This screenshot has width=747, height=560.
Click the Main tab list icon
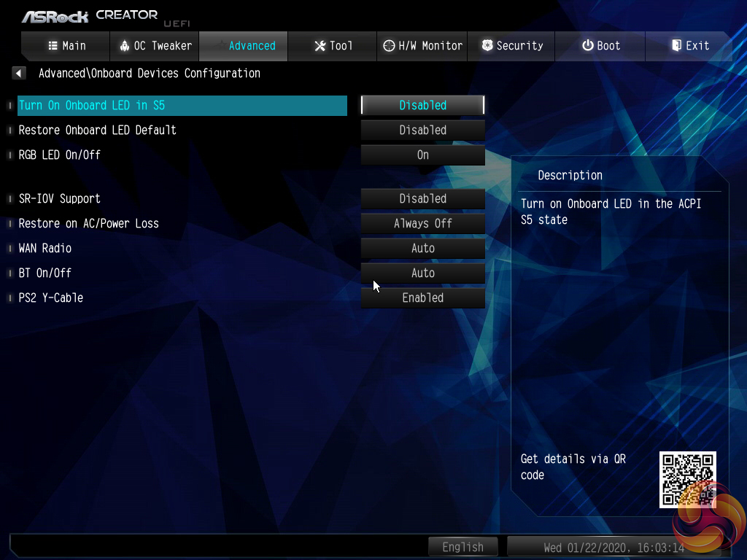(x=53, y=46)
